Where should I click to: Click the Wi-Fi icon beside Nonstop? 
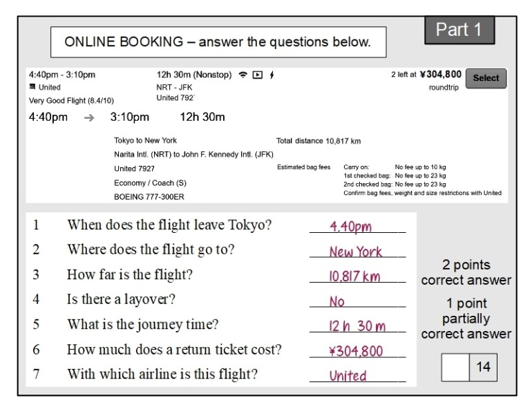point(243,75)
